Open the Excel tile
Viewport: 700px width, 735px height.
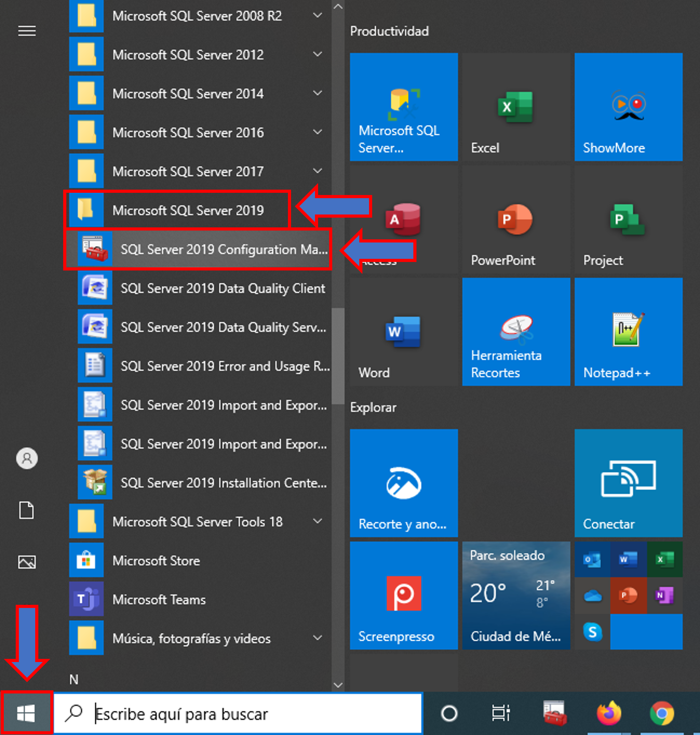point(516,108)
